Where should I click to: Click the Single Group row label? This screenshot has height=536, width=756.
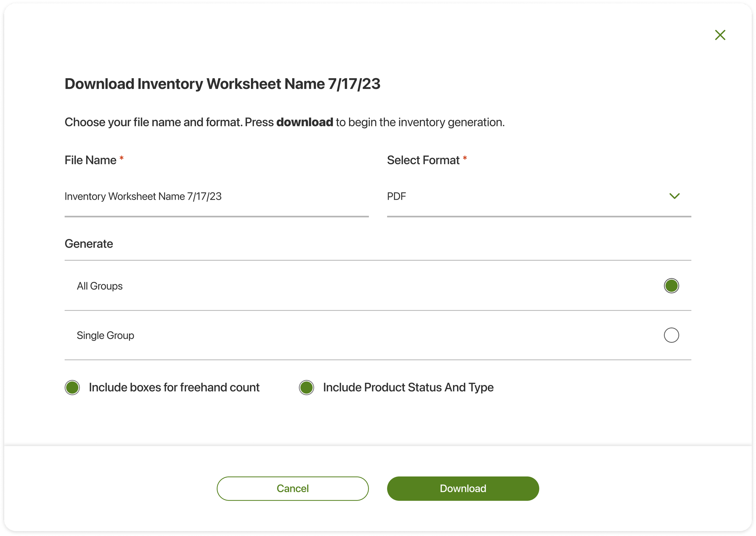coord(105,336)
